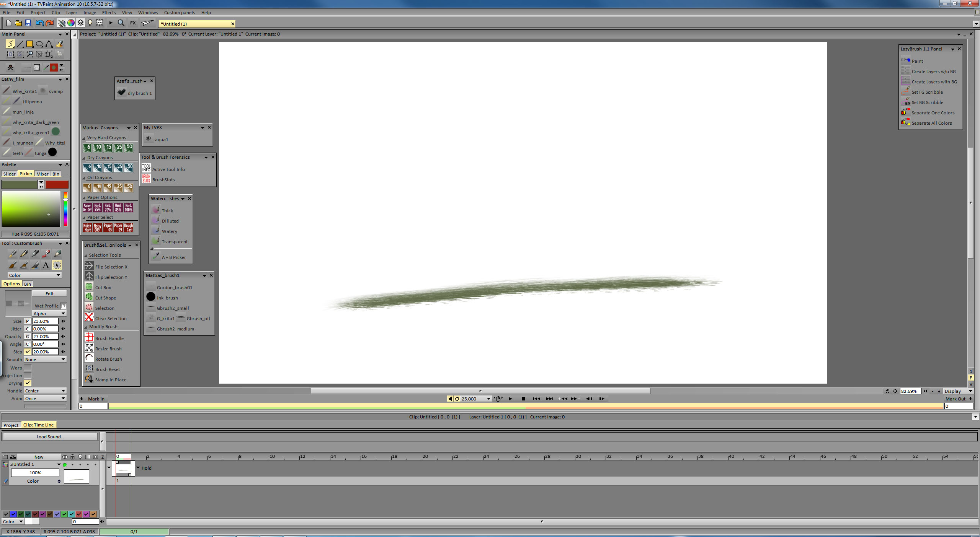Select the Thick watercolor brush
The width and height of the screenshot is (980, 537).
click(x=163, y=210)
